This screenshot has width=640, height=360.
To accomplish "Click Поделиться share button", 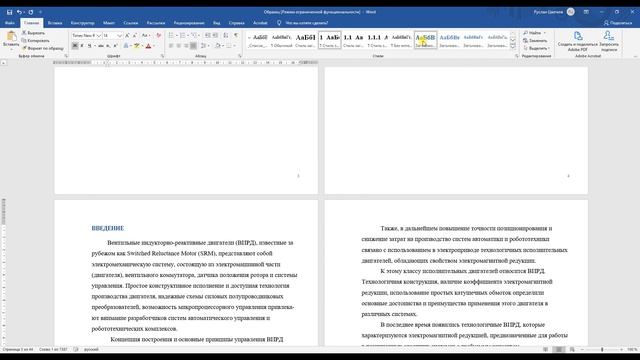I will click(x=618, y=23).
